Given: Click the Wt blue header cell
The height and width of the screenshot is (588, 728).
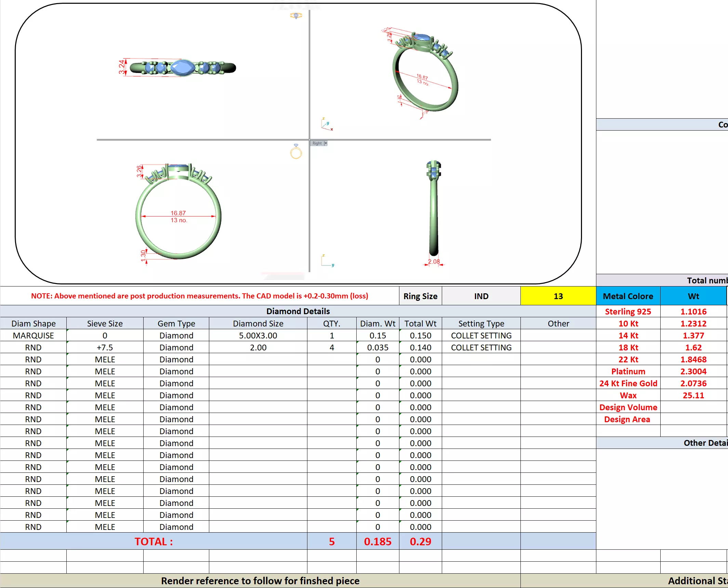Looking at the screenshot, I should (693, 296).
